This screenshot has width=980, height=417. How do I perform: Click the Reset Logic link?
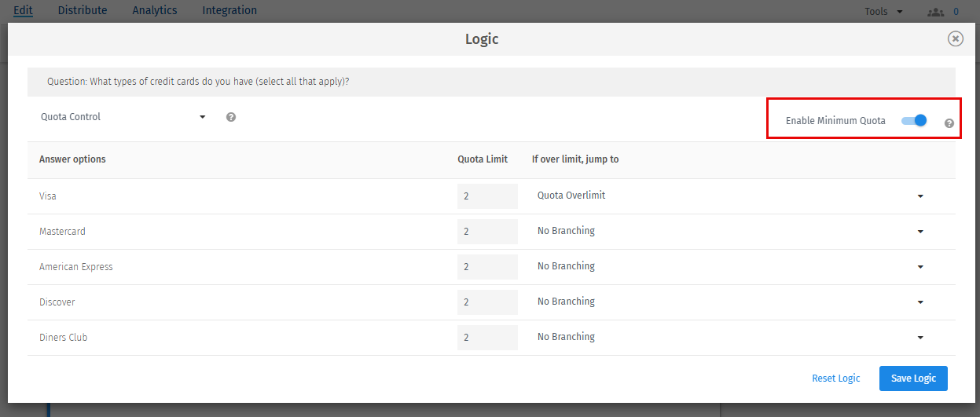point(836,379)
